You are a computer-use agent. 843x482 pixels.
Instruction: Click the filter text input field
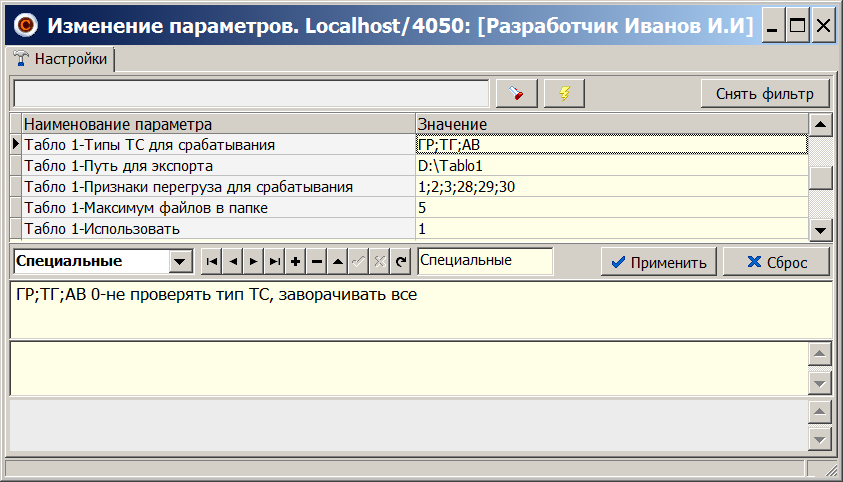tap(251, 93)
